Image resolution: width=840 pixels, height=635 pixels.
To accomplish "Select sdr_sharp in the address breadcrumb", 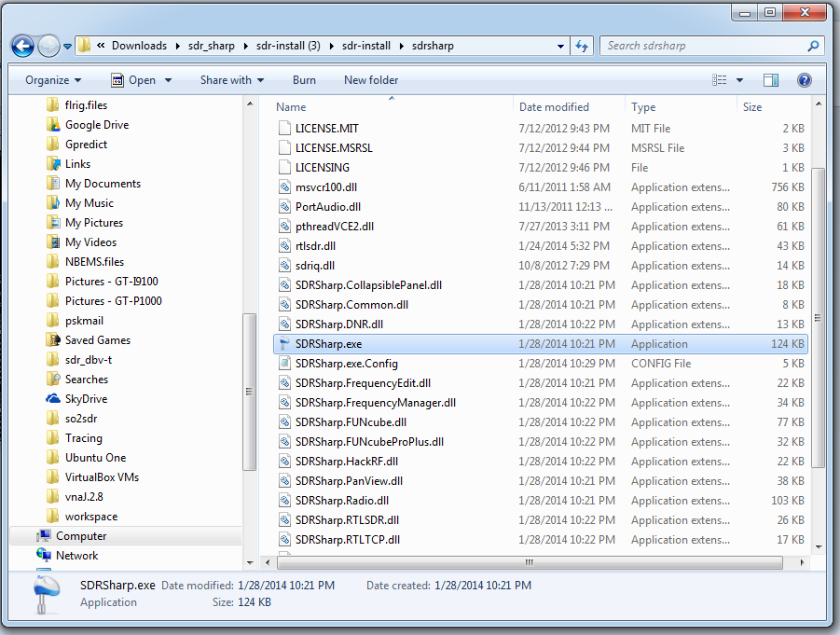I will pos(212,46).
